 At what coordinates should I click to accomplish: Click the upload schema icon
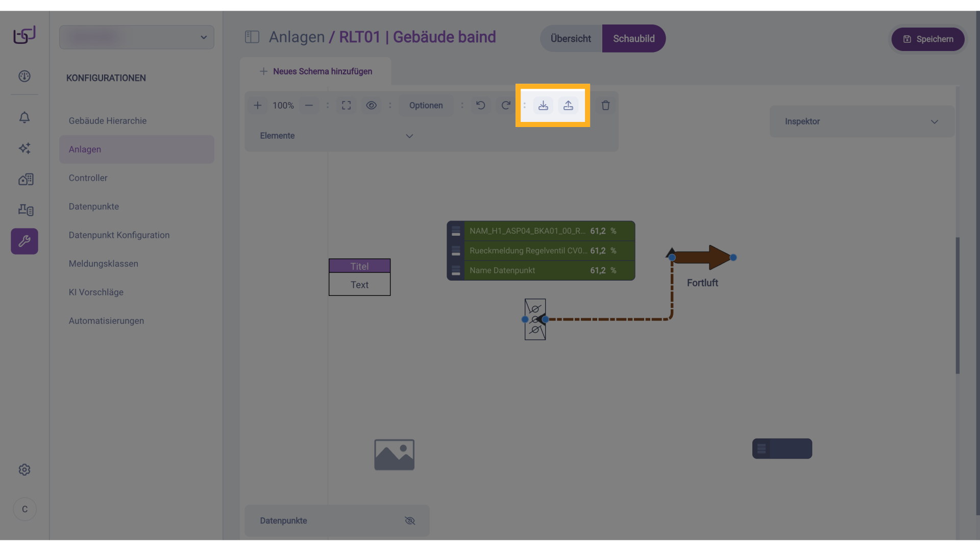click(568, 106)
